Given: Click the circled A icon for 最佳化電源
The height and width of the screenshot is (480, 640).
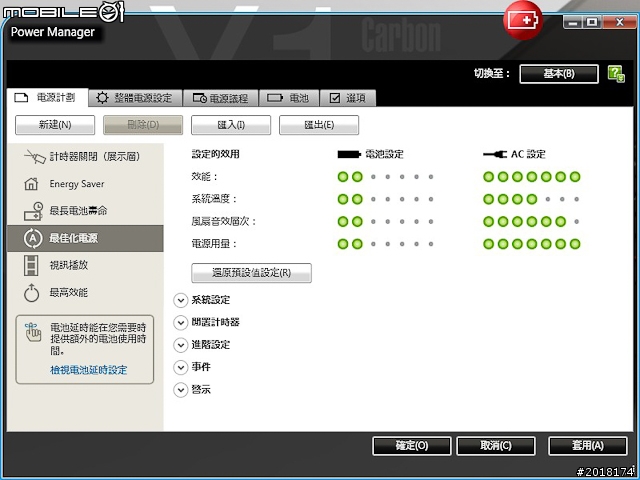Looking at the screenshot, I should (33, 238).
